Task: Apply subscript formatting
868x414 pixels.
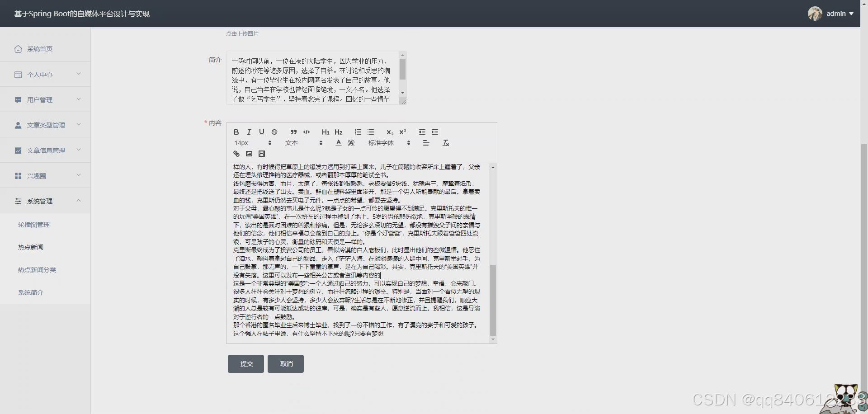Action: click(389, 132)
